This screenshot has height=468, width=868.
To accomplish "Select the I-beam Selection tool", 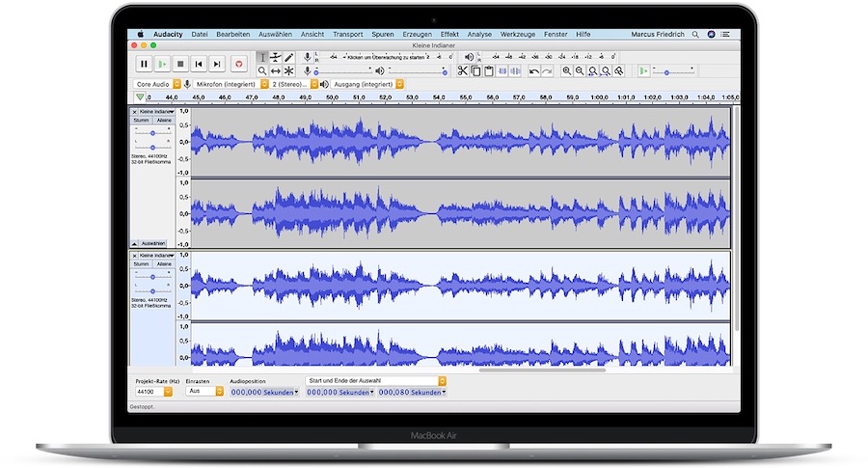I will pyautogui.click(x=262, y=58).
